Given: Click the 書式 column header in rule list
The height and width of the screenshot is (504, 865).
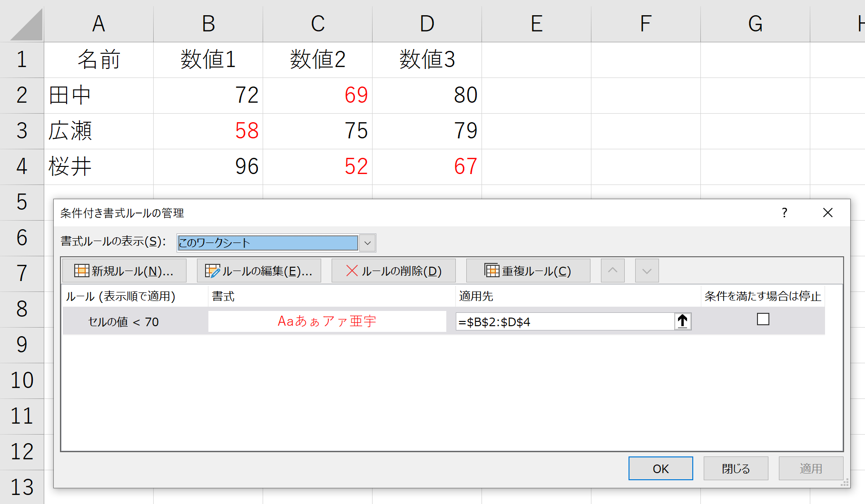Looking at the screenshot, I should (x=332, y=296).
